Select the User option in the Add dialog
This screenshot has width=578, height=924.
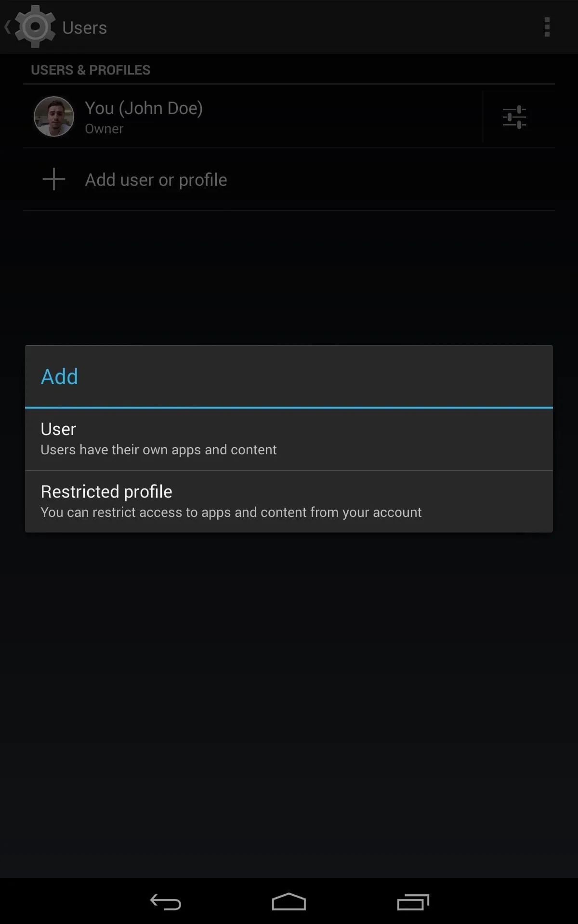click(x=289, y=439)
